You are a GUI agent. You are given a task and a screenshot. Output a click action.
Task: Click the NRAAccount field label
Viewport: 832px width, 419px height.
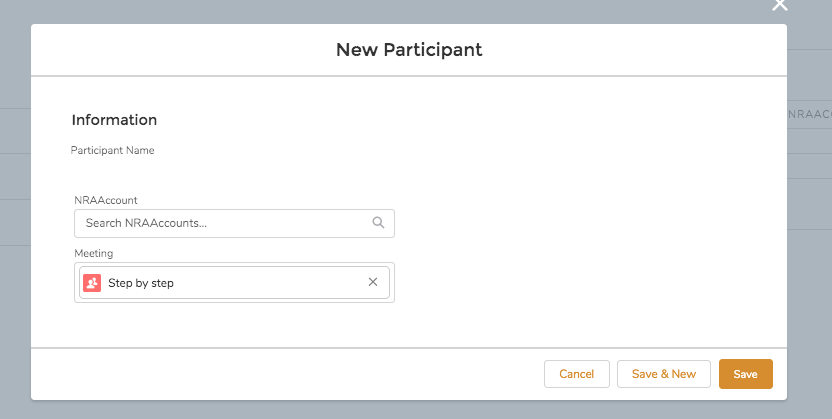tap(105, 200)
